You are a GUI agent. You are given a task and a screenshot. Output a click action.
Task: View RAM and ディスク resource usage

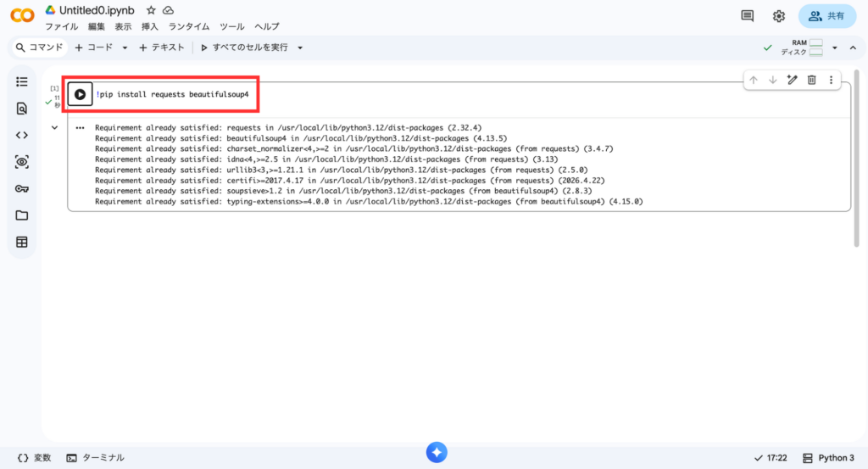(802, 47)
